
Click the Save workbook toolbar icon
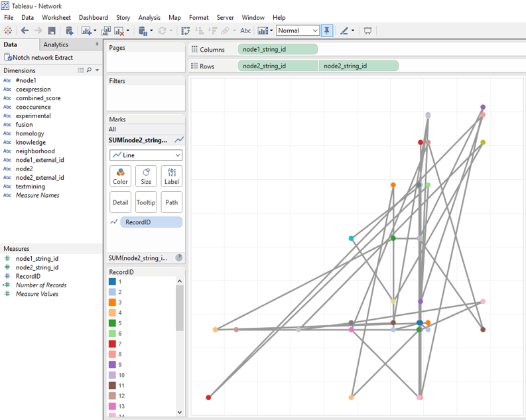point(52,31)
